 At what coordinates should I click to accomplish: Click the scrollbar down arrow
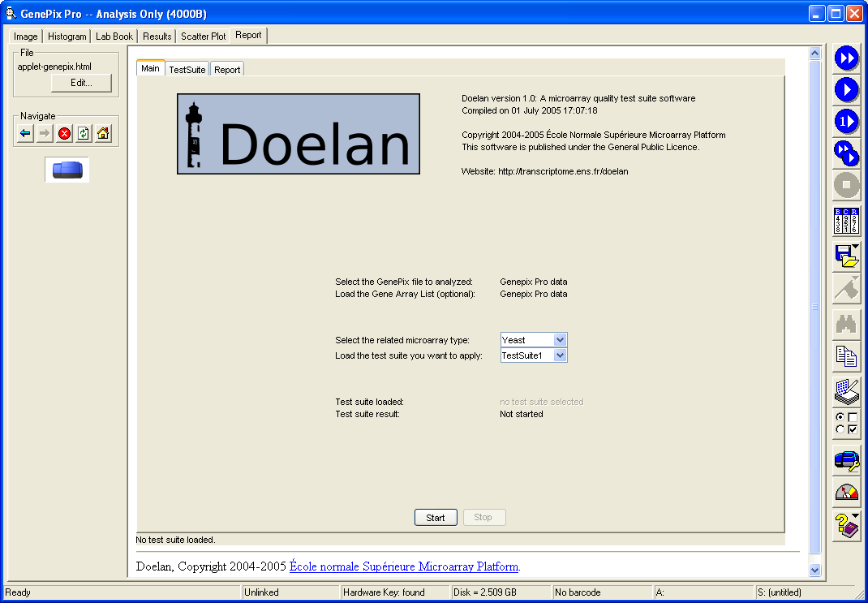814,570
